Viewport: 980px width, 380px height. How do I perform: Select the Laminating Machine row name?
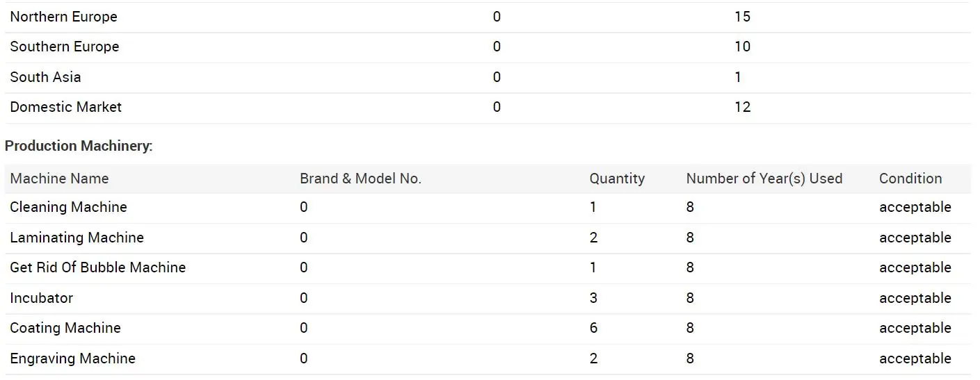[77, 238]
